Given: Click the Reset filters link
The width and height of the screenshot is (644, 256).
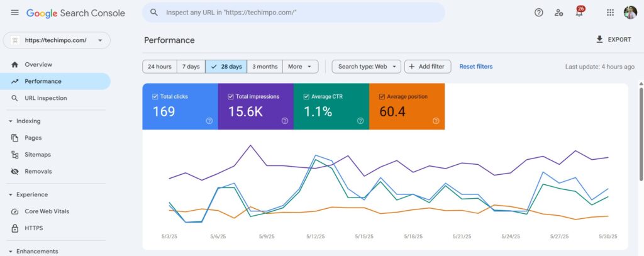Looking at the screenshot, I should tap(475, 67).
